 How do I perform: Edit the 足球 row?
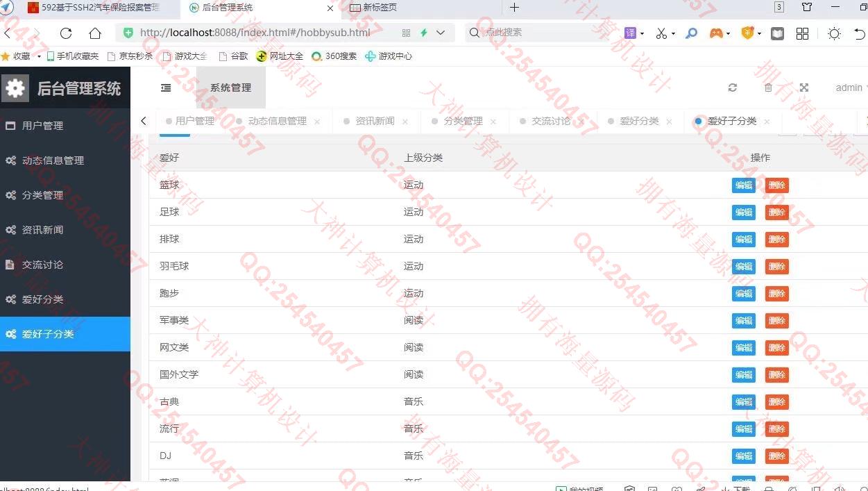744,213
